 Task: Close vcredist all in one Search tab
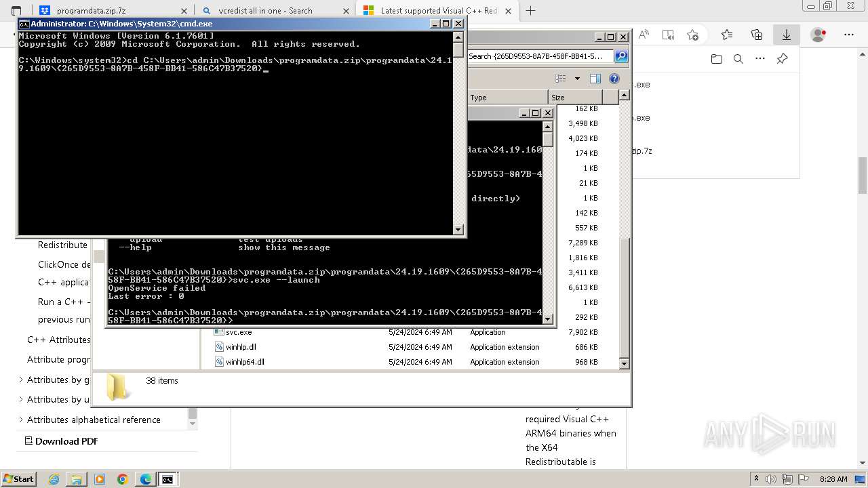coord(346,10)
